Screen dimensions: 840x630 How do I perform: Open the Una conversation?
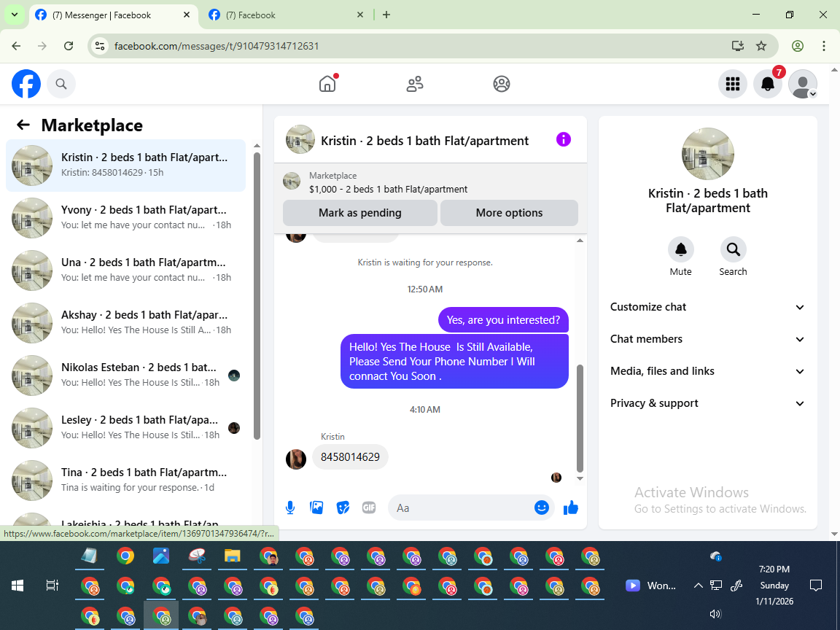(126, 271)
